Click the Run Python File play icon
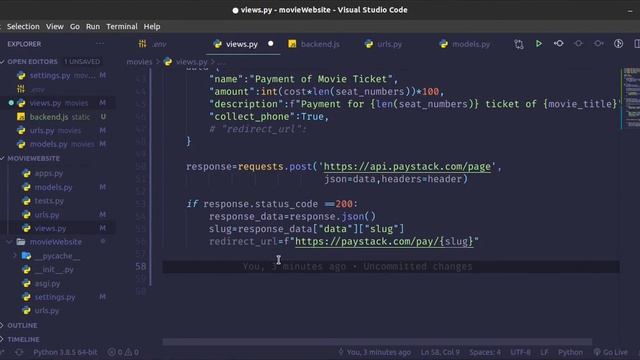This screenshot has width=640, height=360. 539,44
